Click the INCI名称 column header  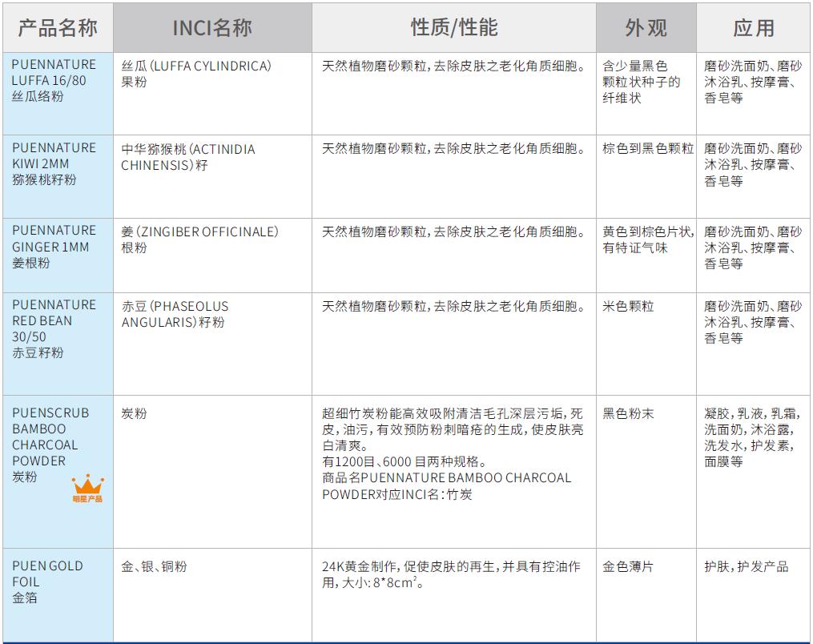tap(212, 27)
